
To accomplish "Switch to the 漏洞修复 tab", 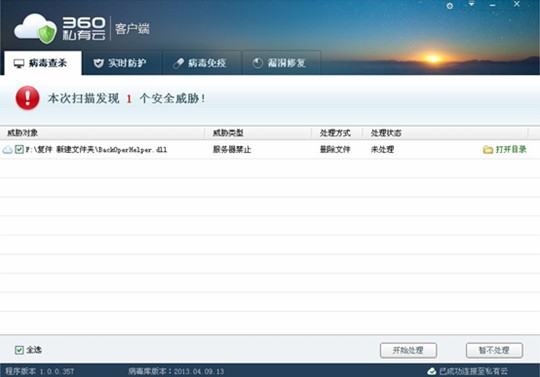I will click(282, 63).
